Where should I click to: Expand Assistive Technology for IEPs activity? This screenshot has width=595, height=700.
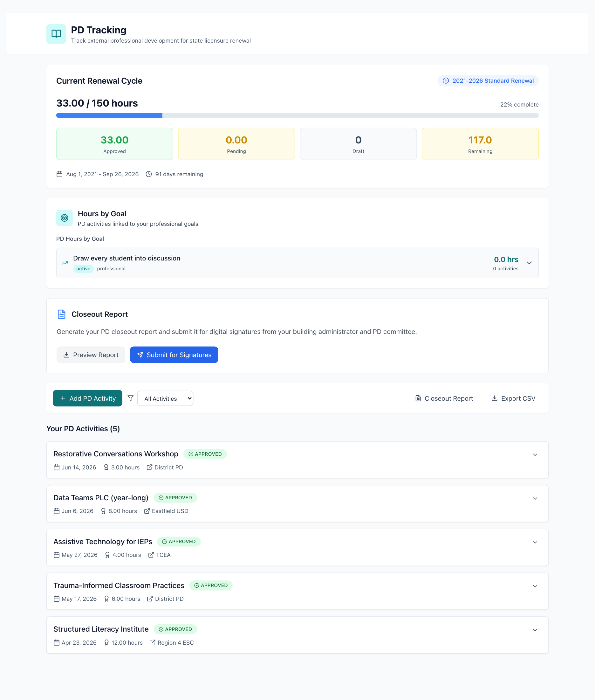click(x=535, y=542)
